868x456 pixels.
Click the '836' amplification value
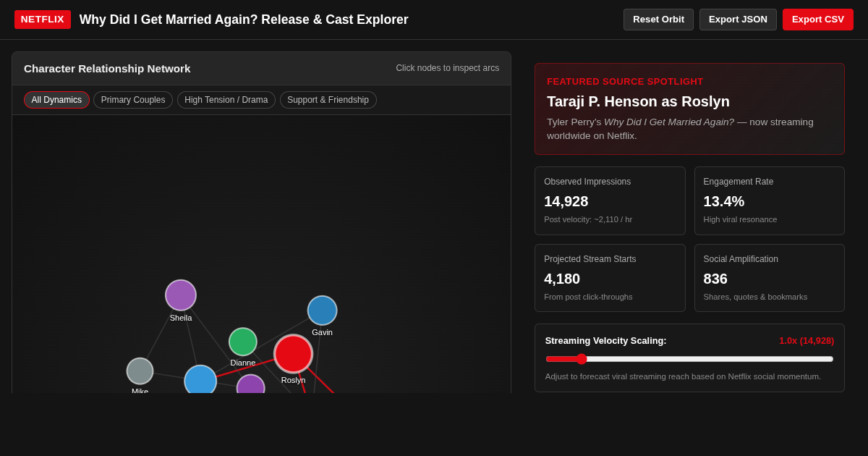coord(715,279)
